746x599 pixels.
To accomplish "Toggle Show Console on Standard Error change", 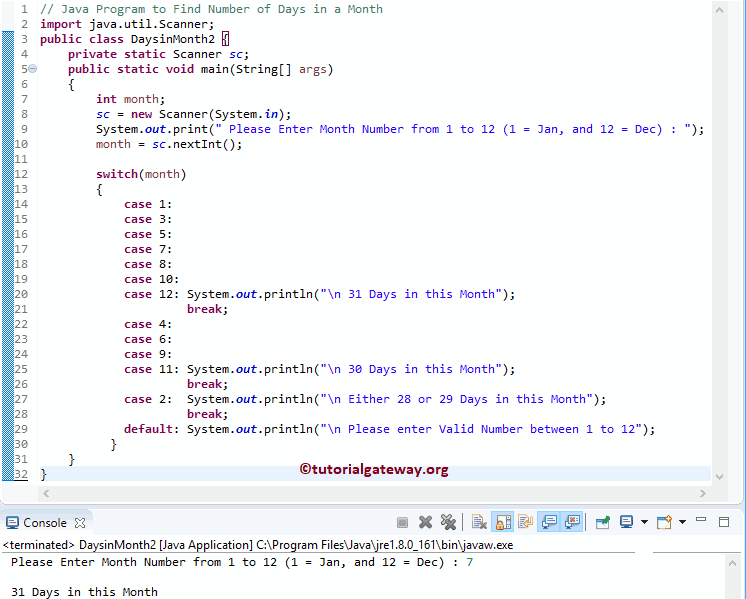I will [x=572, y=522].
